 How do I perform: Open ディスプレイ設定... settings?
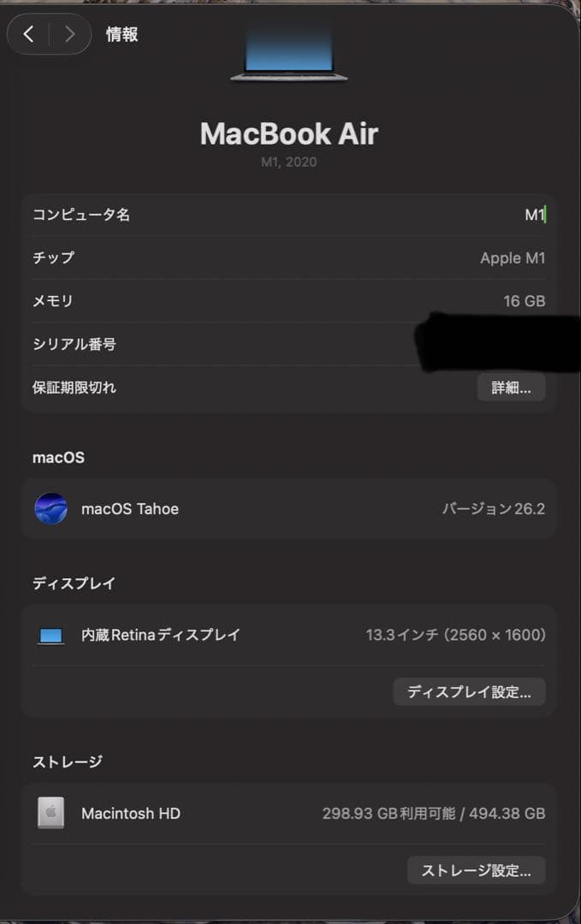click(x=469, y=691)
